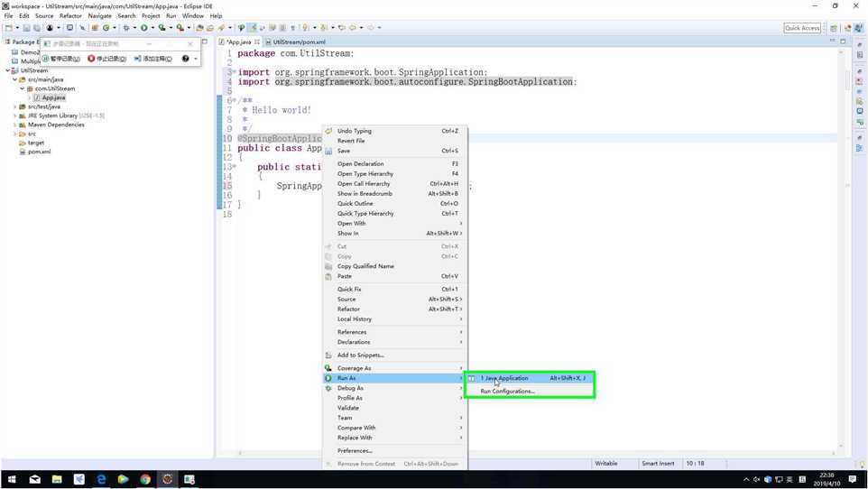Open the Refactor menu

click(x=70, y=16)
